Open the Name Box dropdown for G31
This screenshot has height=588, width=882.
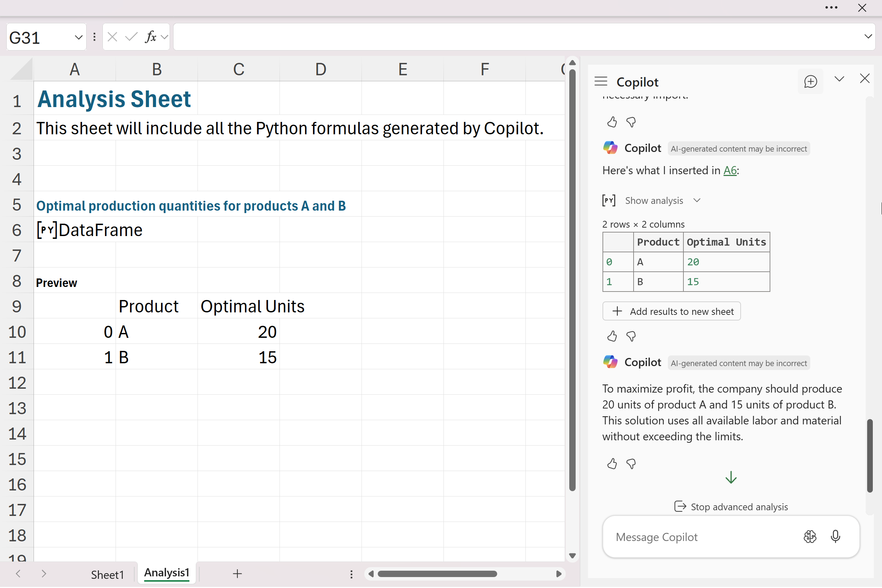point(78,37)
